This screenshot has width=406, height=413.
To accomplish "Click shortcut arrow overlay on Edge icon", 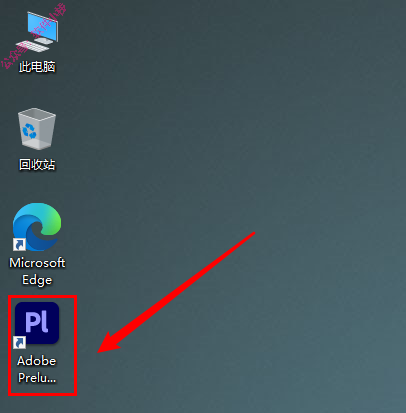I will click(19, 244).
